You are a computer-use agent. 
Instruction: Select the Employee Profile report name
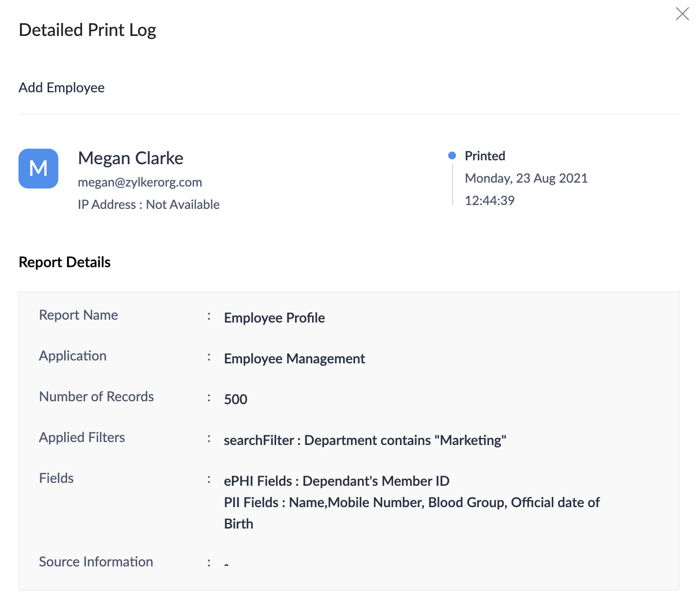click(x=274, y=318)
